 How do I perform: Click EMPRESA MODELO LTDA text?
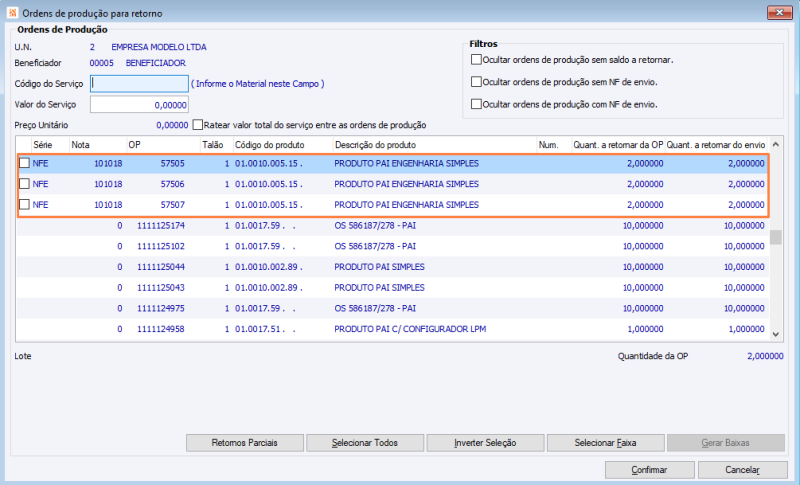[x=159, y=47]
